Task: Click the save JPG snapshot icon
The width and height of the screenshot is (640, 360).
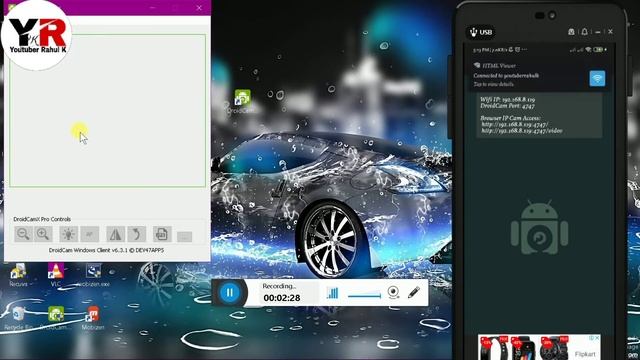Action: pos(162,234)
